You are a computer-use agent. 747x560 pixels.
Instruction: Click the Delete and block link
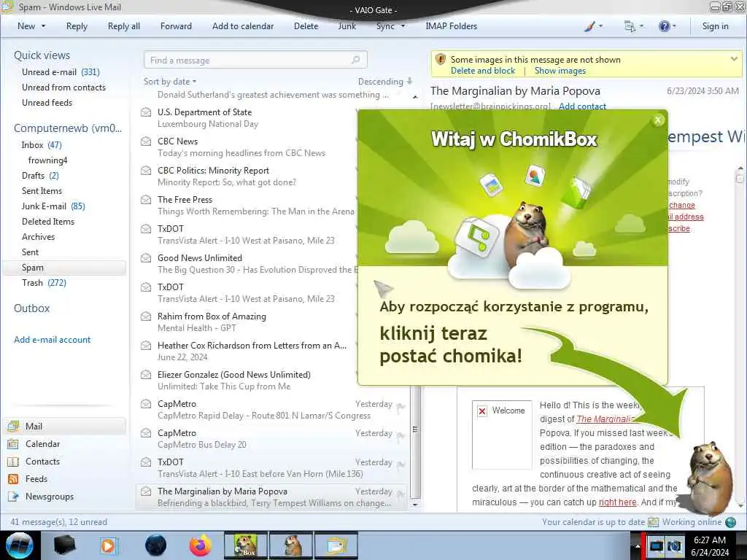pyautogui.click(x=483, y=71)
